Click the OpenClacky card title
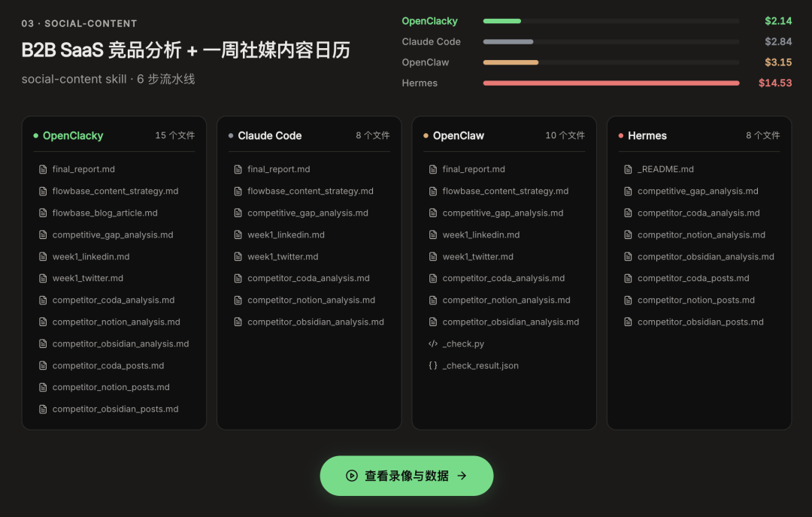812x517 pixels. (x=73, y=135)
